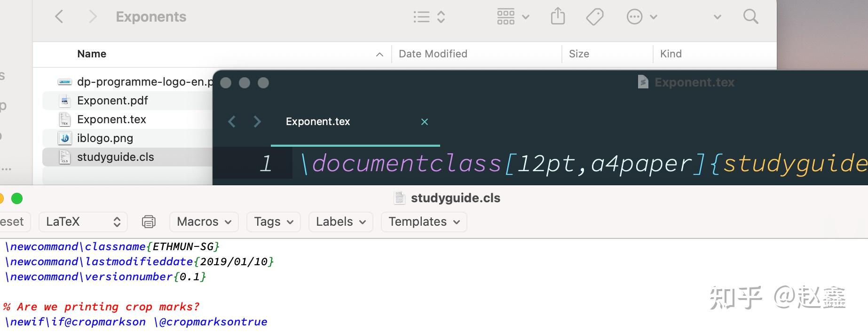Navigate forward in the Exponent.tex editor

257,122
